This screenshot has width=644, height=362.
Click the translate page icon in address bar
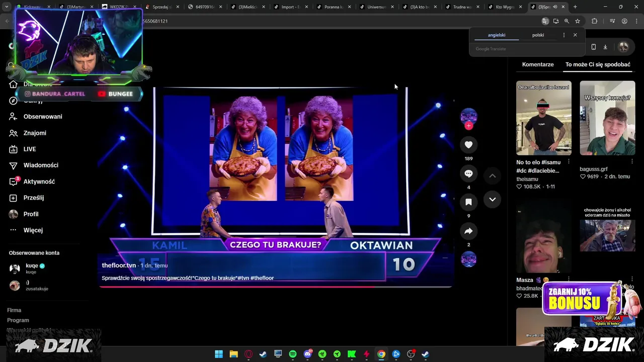(545, 21)
